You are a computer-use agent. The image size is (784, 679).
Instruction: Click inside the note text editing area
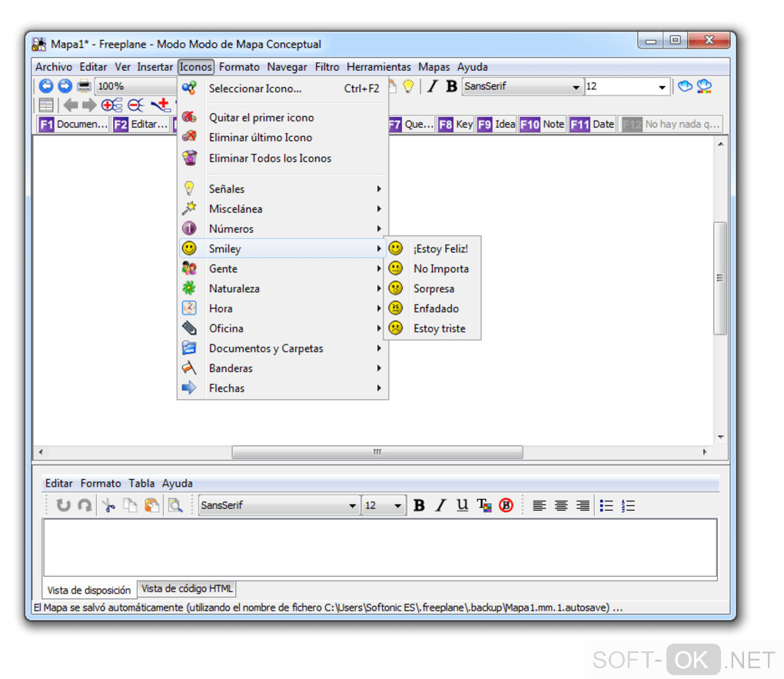click(x=380, y=548)
